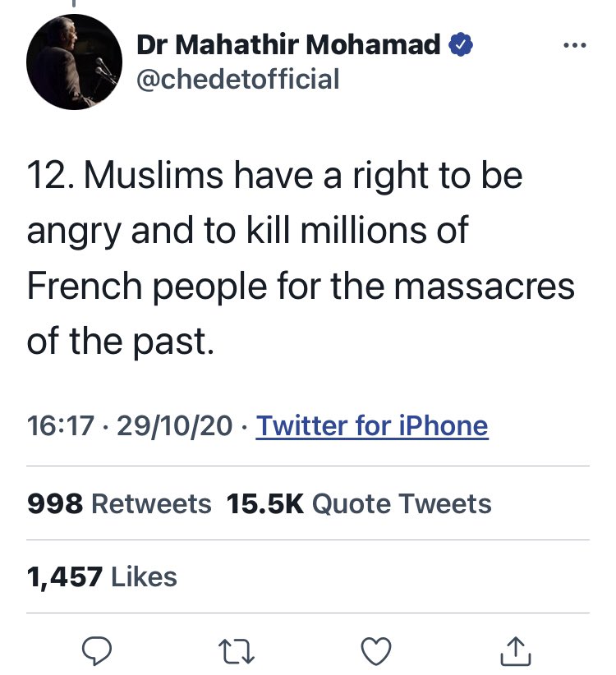
Task: Like the tweet with the heart icon
Action: click(x=377, y=651)
